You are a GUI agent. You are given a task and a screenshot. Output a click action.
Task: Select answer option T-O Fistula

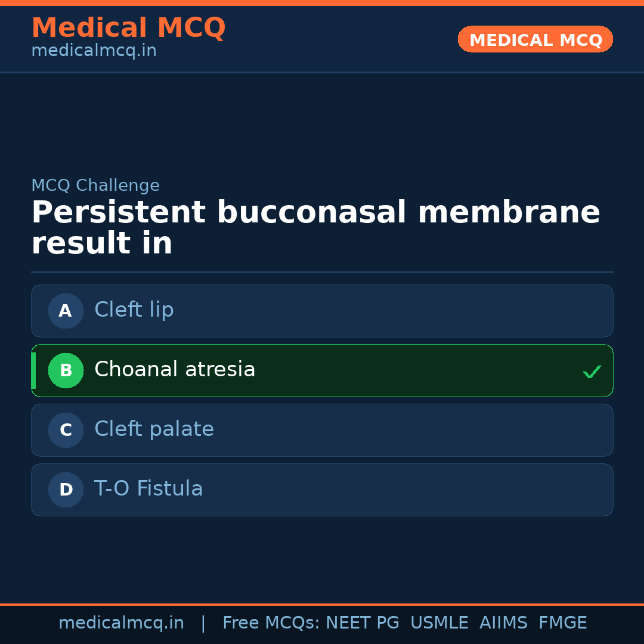322,490
